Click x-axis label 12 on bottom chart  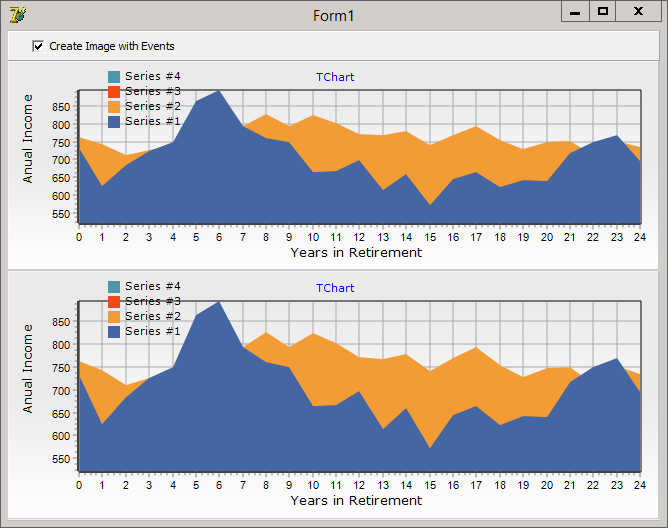pyautogui.click(x=359, y=485)
